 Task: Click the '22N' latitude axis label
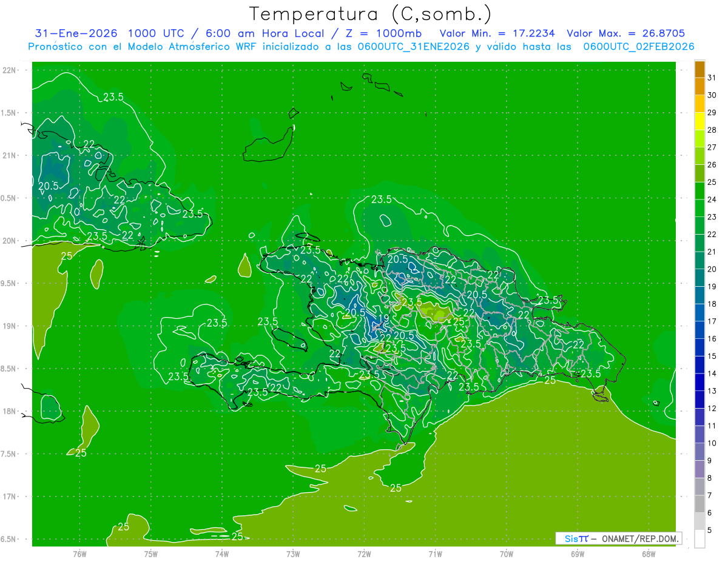coord(9,70)
